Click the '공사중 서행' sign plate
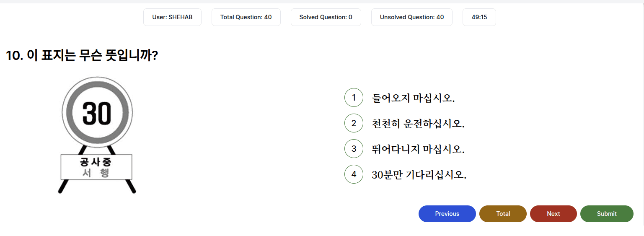This screenshot has height=236, width=644. pyautogui.click(x=96, y=167)
